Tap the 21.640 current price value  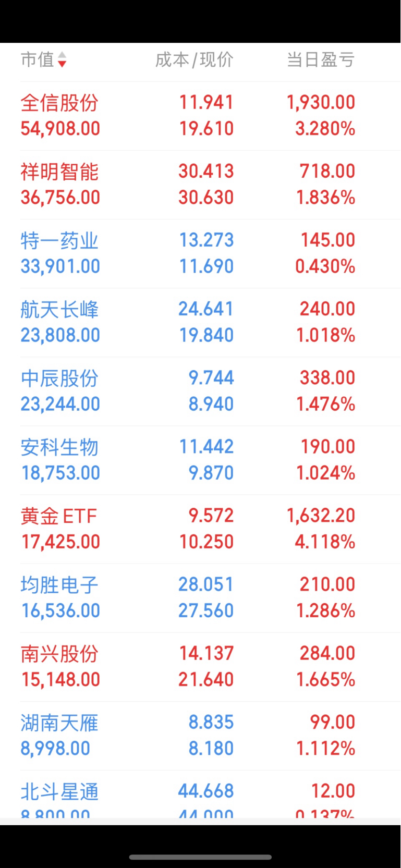pyautogui.click(x=206, y=679)
